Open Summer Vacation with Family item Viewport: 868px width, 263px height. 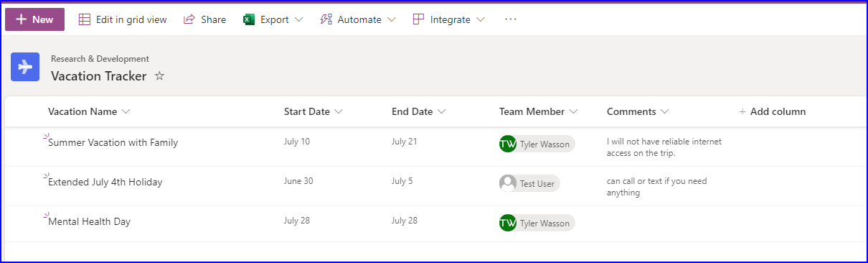113,142
